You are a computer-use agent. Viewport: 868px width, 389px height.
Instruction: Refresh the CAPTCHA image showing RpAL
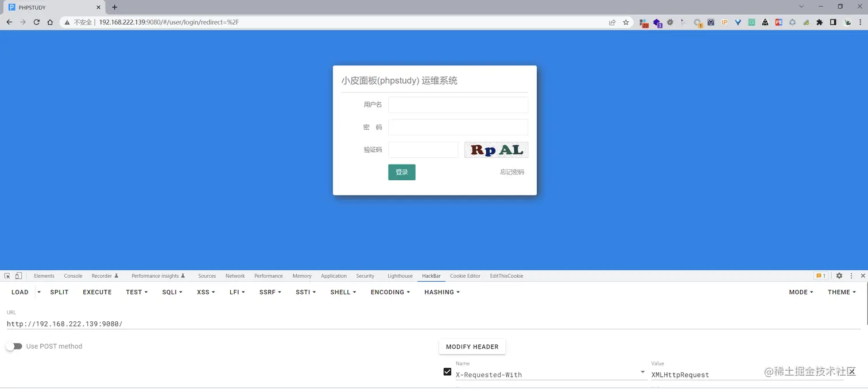[x=495, y=150]
